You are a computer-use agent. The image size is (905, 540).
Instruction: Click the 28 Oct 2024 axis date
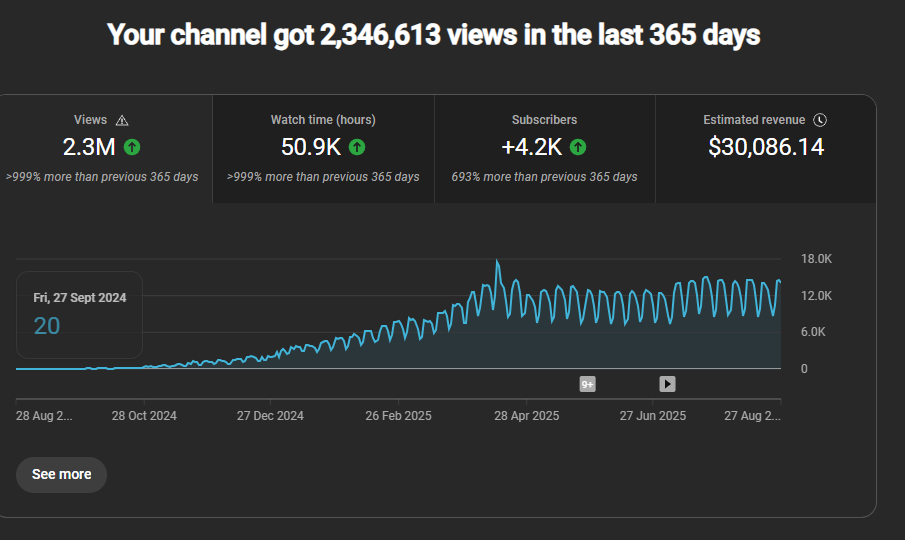pos(144,416)
